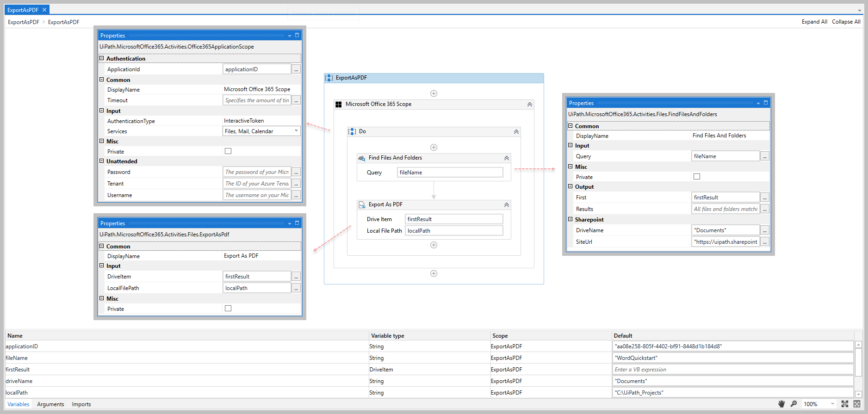The image size is (868, 414).
Task: Open the FindFilesAndFolders Properties panel options arrow
Action: point(758,103)
